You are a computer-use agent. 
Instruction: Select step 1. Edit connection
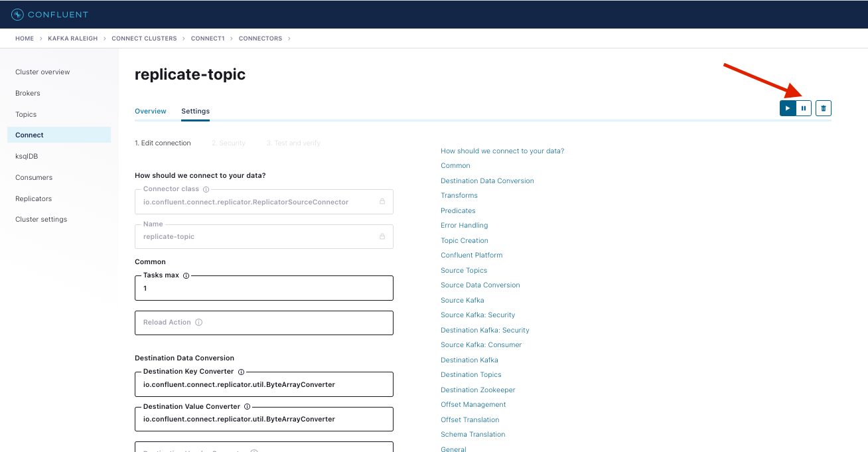click(x=163, y=143)
